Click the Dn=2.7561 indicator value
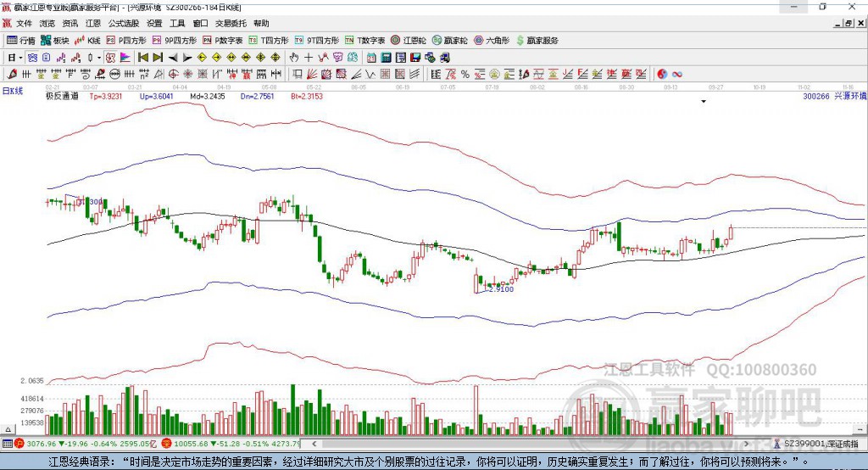Viewport: 868px width, 470px height. (x=258, y=96)
